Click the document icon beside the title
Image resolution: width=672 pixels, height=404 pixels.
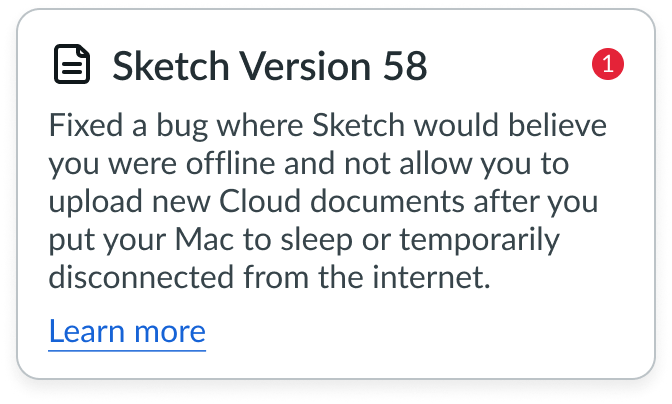pyautogui.click(x=71, y=66)
